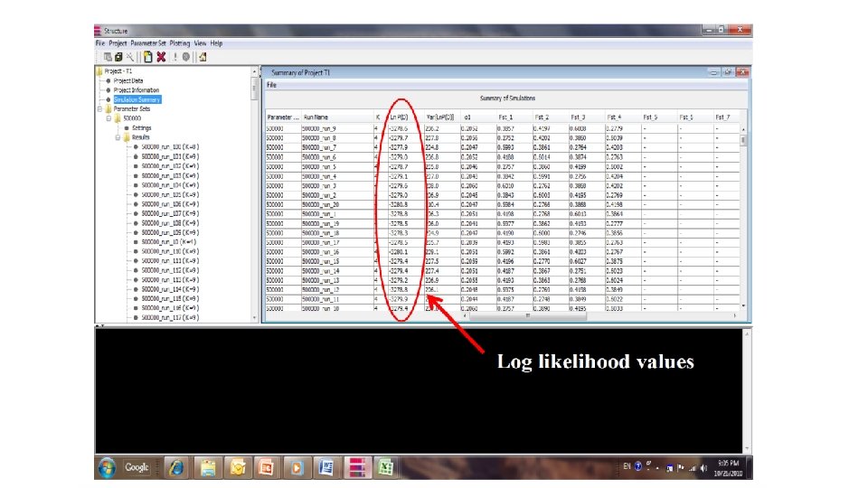Image resolution: width=868 pixels, height=488 pixels.
Task: Select 500000_run_117 result in tree
Action: click(x=169, y=317)
